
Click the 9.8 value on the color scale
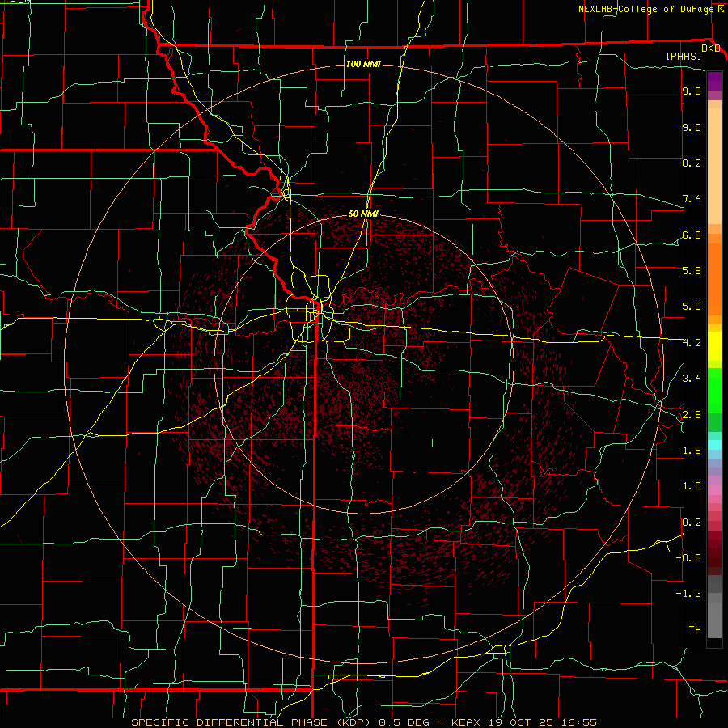(692, 91)
